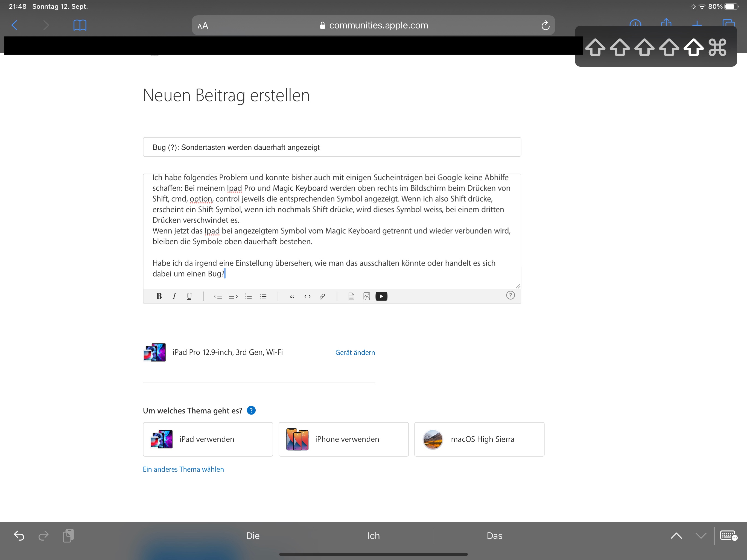The width and height of the screenshot is (747, 560).
Task: Open Safari AA page settings menu
Action: (203, 26)
